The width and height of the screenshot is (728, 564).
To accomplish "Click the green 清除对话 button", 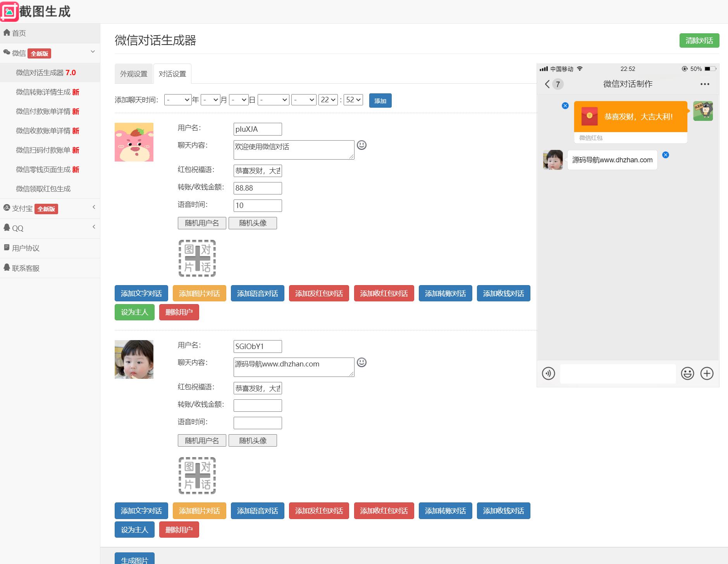I will tap(699, 41).
